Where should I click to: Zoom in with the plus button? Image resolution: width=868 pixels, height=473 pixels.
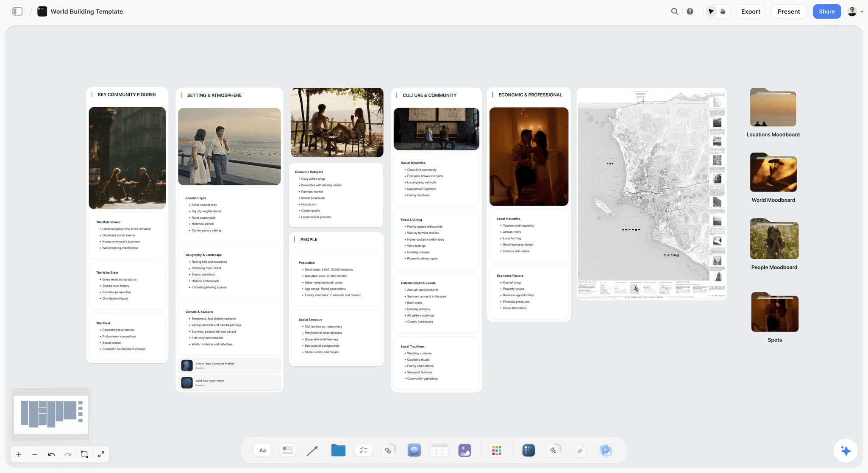[x=19, y=454]
